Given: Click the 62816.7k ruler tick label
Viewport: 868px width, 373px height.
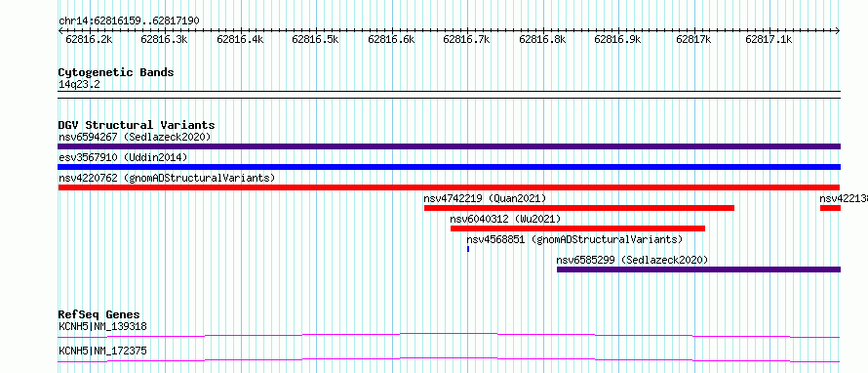Looking at the screenshot, I should 466,39.
